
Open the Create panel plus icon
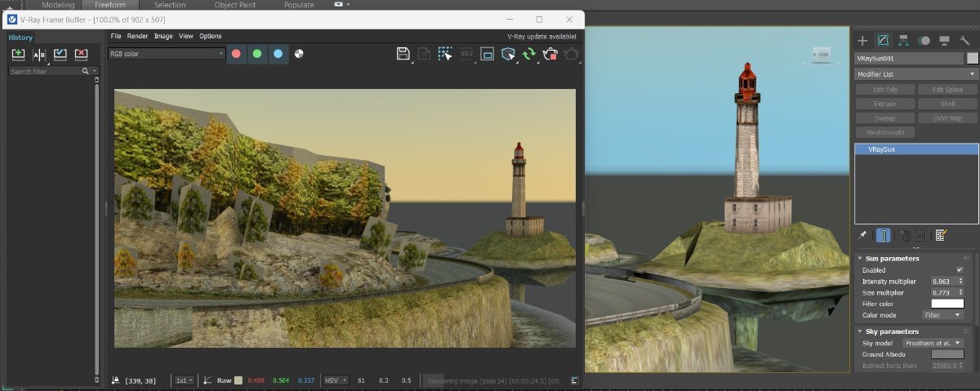[x=862, y=40]
